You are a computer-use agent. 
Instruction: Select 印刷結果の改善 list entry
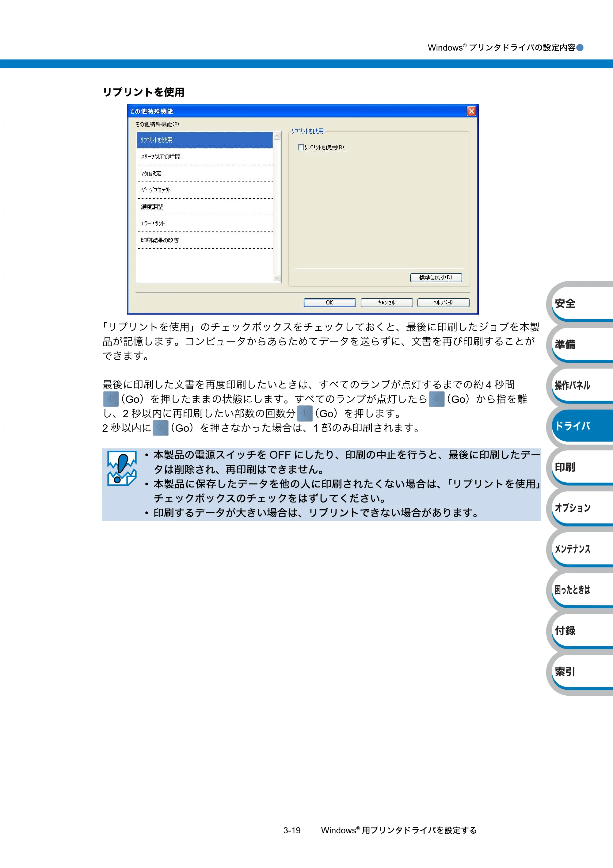pos(204,240)
